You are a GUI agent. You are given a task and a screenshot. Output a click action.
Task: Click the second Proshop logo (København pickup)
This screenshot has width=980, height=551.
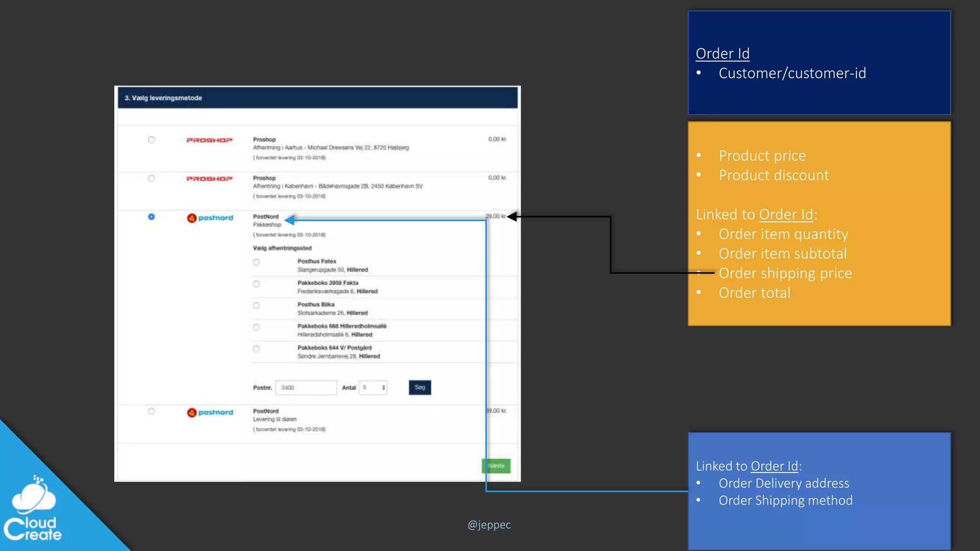[209, 178]
